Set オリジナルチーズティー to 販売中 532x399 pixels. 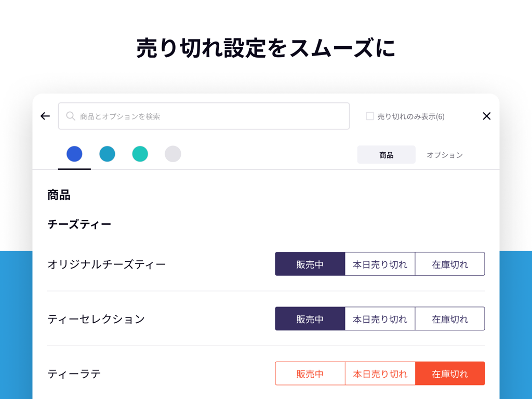[310, 264]
